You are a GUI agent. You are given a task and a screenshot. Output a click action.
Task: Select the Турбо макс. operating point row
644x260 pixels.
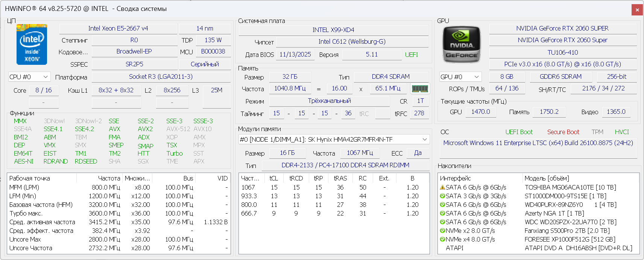119,213
